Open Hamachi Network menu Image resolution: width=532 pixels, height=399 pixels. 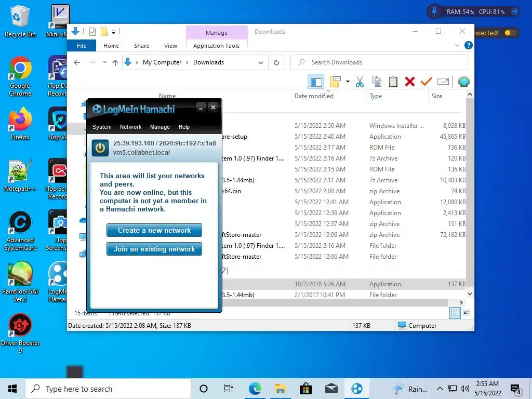click(x=130, y=127)
